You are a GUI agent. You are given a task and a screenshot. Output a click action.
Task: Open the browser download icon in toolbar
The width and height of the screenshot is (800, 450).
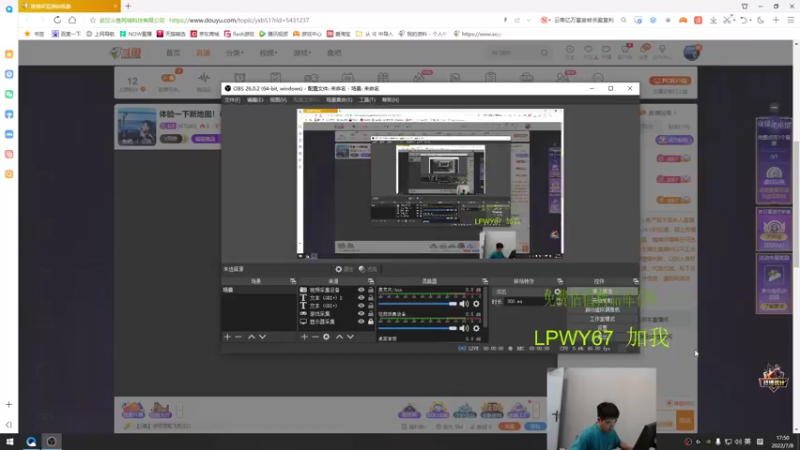pos(713,20)
